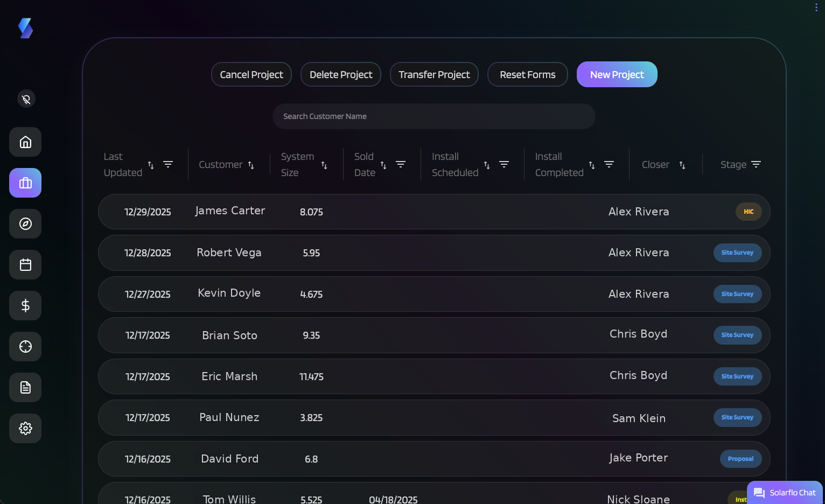Select the Brian Soto customer name
Screen dimensions: 825x504
coord(229,335)
